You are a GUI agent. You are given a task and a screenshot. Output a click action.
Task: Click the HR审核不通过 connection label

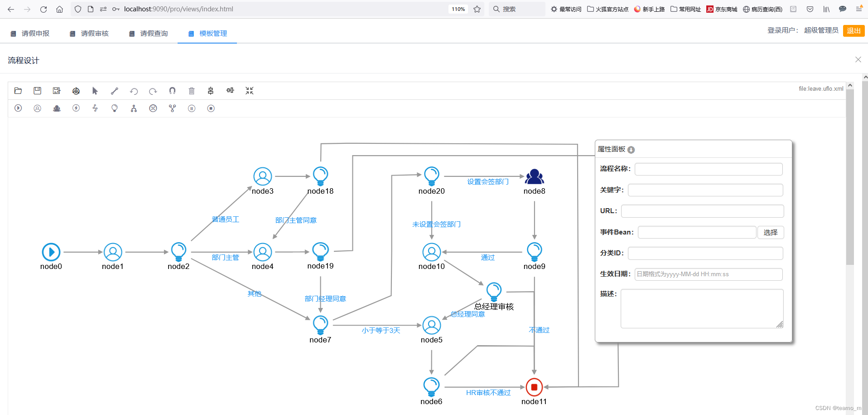point(488,393)
